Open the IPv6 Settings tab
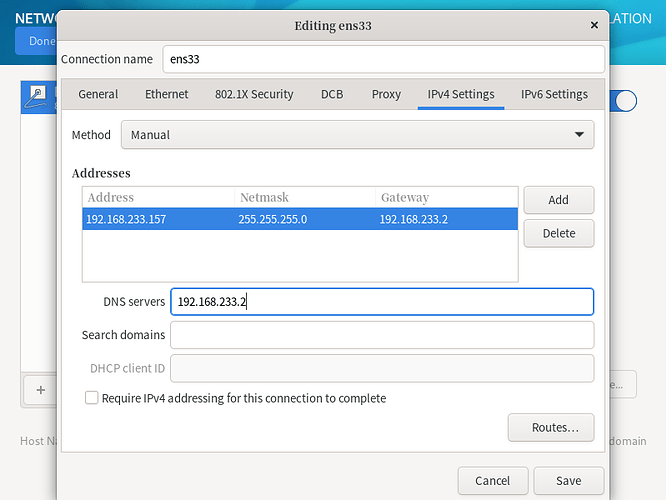666x500 pixels. (x=554, y=94)
